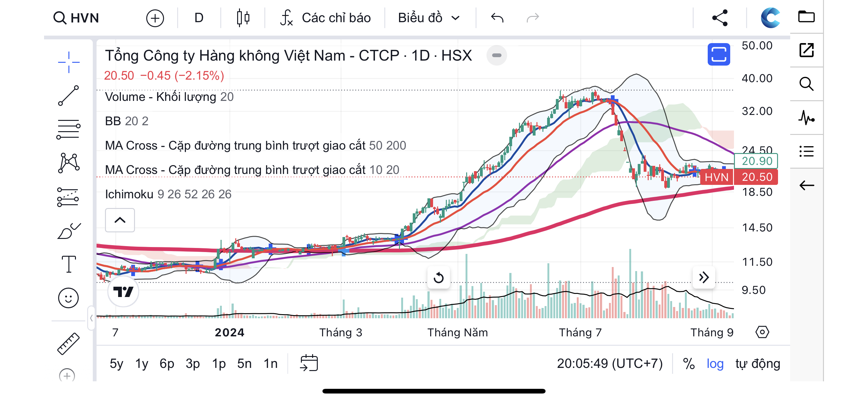Set range to 1y
Viewport: 868px width, 401px height.
[x=142, y=363]
